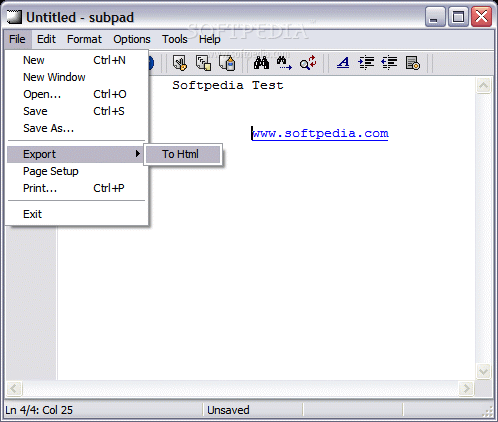Follow the www.softpedia.com link
Image resolution: width=498 pixels, height=422 pixels.
click(320, 134)
